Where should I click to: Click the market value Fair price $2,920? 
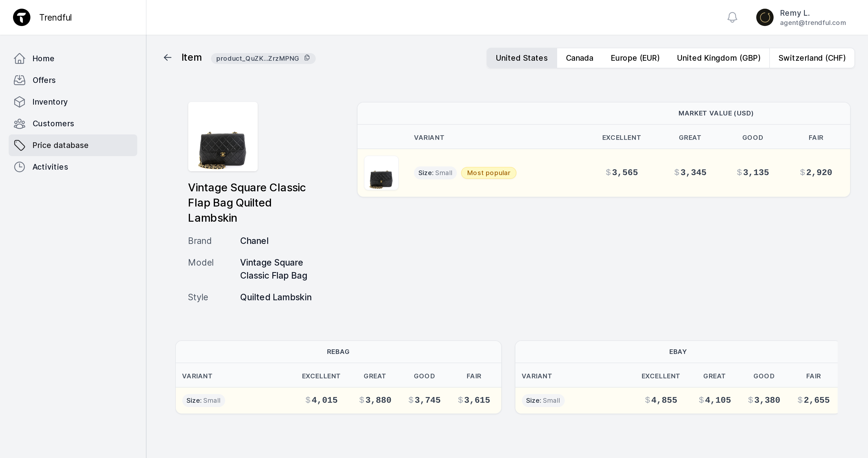click(816, 172)
